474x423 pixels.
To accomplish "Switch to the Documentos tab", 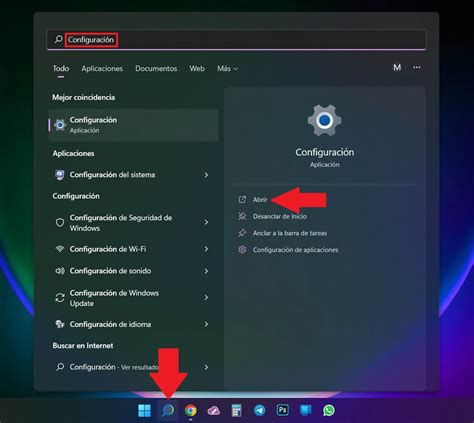I will pos(156,68).
